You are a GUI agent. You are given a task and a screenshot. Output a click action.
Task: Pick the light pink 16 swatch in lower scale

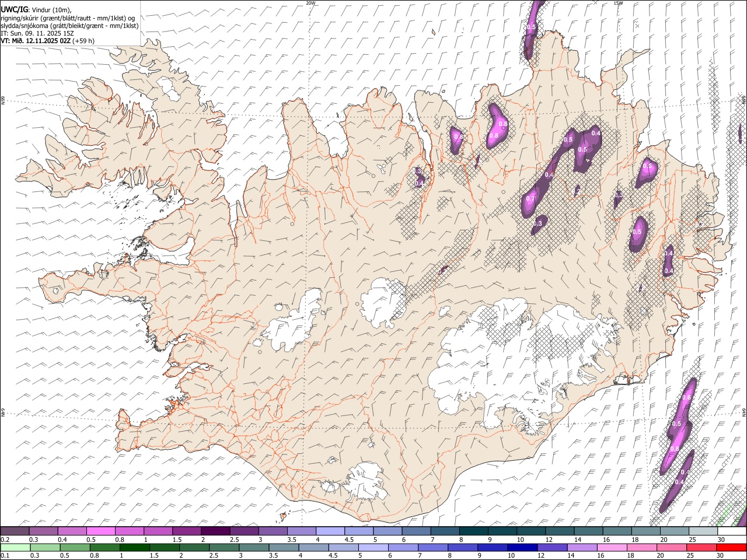611,547
